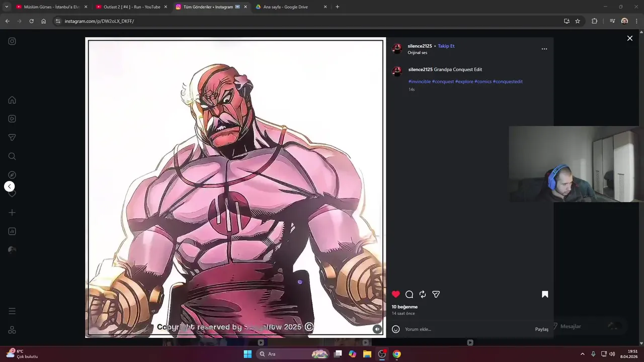Viewport: 644px width, 362px height.
Task: Toggle the bookmark save icon
Action: (545, 294)
